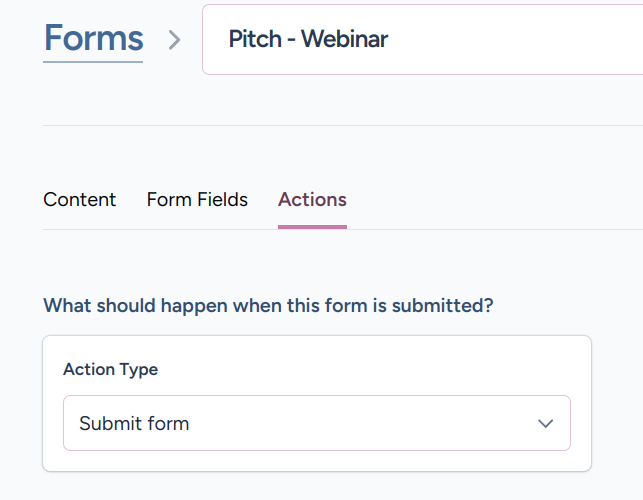Click the tab bar right of Actions

point(490,200)
